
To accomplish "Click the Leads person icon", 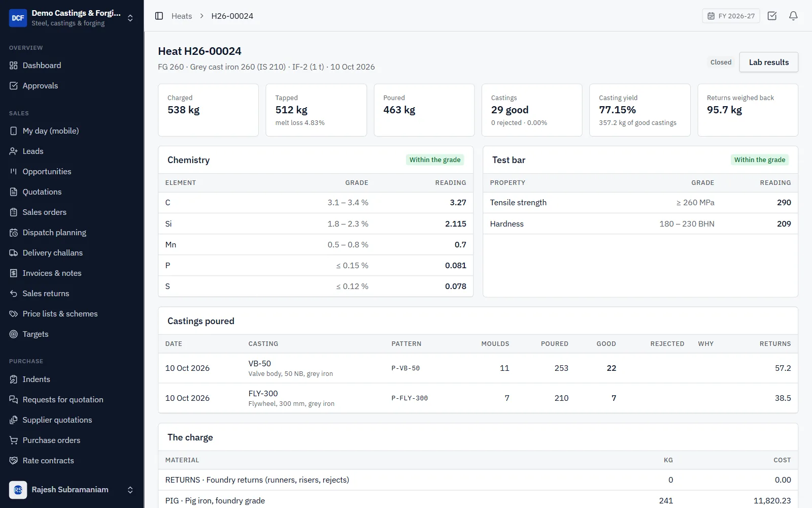I will point(14,151).
